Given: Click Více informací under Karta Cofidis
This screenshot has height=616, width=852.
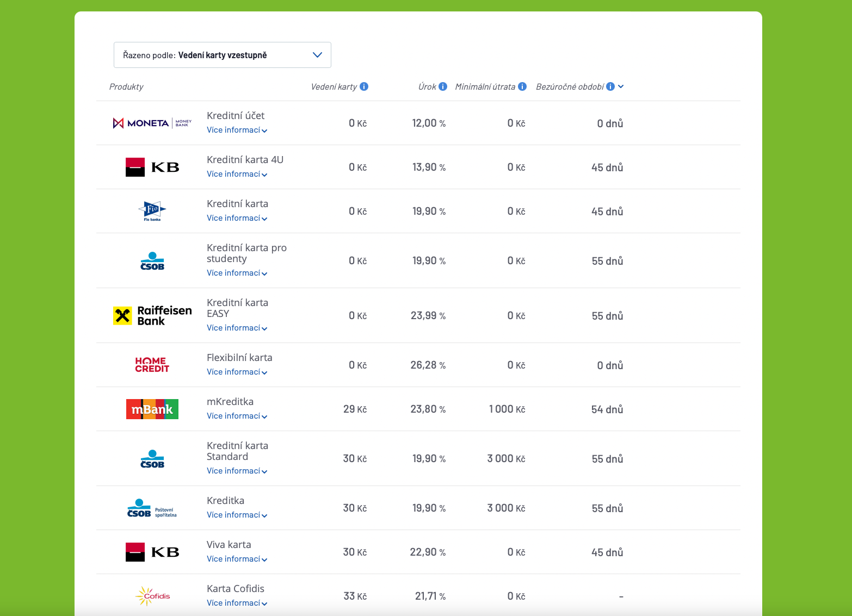Looking at the screenshot, I should pos(237,603).
